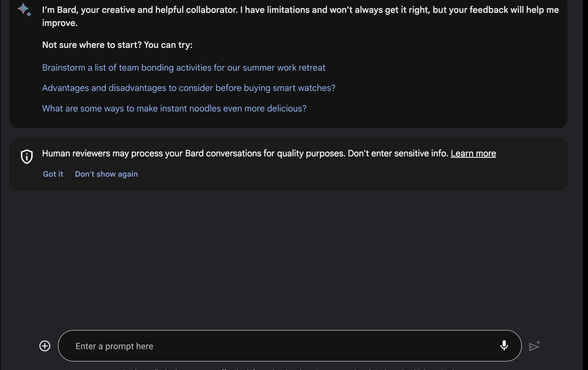Click the Not sure where to start heading

(117, 45)
